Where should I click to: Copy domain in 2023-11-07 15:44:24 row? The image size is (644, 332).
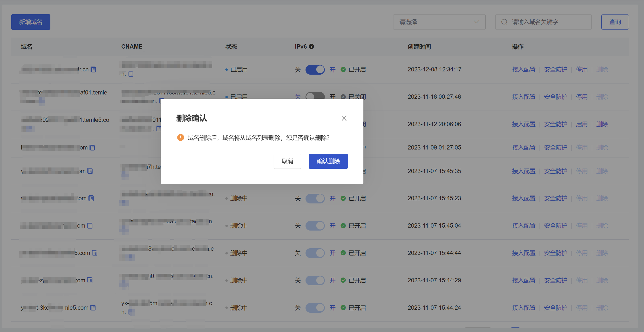pyautogui.click(x=93, y=308)
